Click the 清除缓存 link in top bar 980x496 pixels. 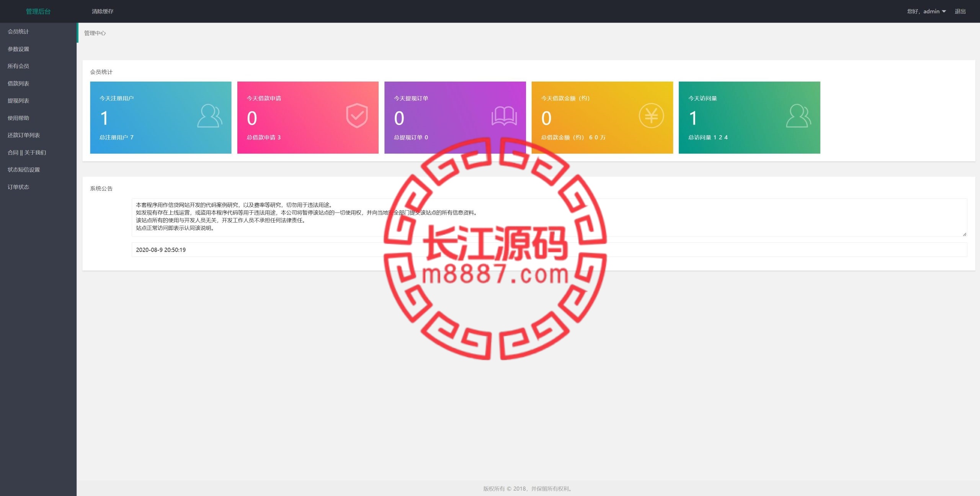click(x=103, y=11)
